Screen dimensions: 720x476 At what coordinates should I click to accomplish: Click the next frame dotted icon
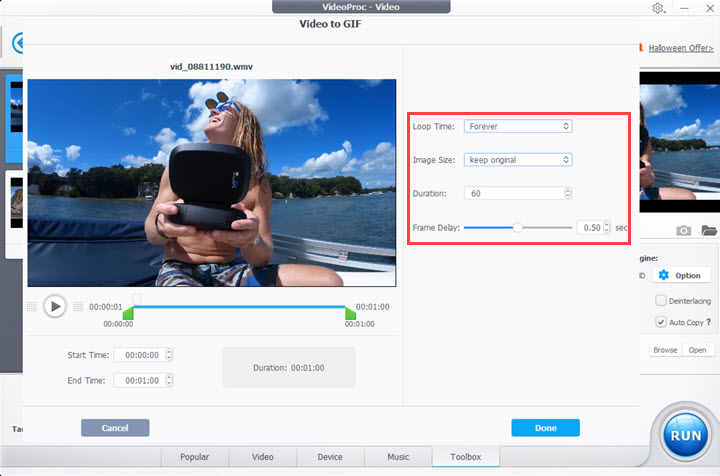[x=78, y=307]
